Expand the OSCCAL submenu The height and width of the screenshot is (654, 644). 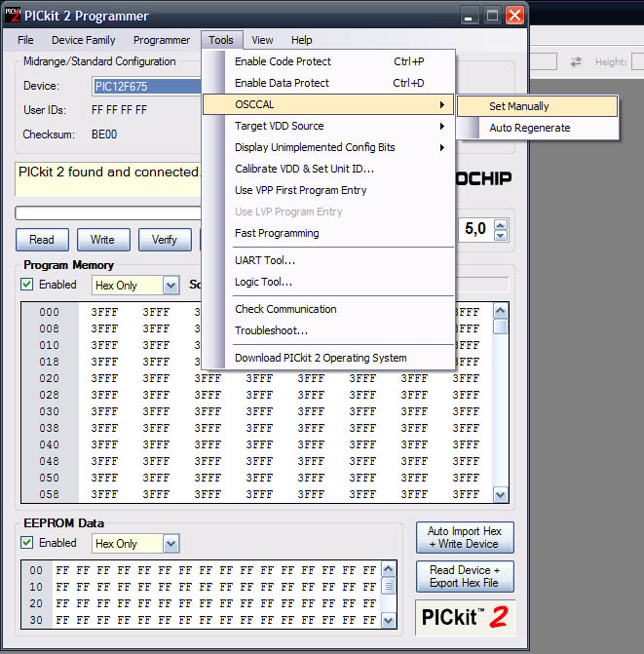(328, 104)
